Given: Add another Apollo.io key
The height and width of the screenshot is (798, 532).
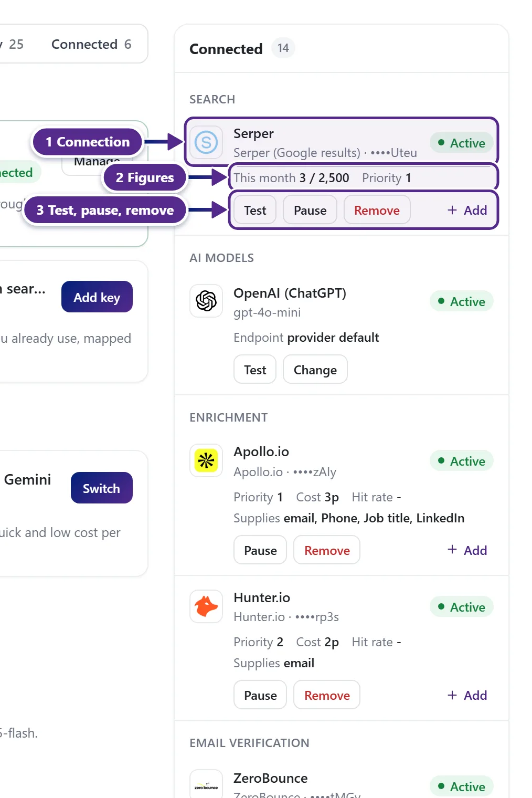Looking at the screenshot, I should click(x=467, y=550).
